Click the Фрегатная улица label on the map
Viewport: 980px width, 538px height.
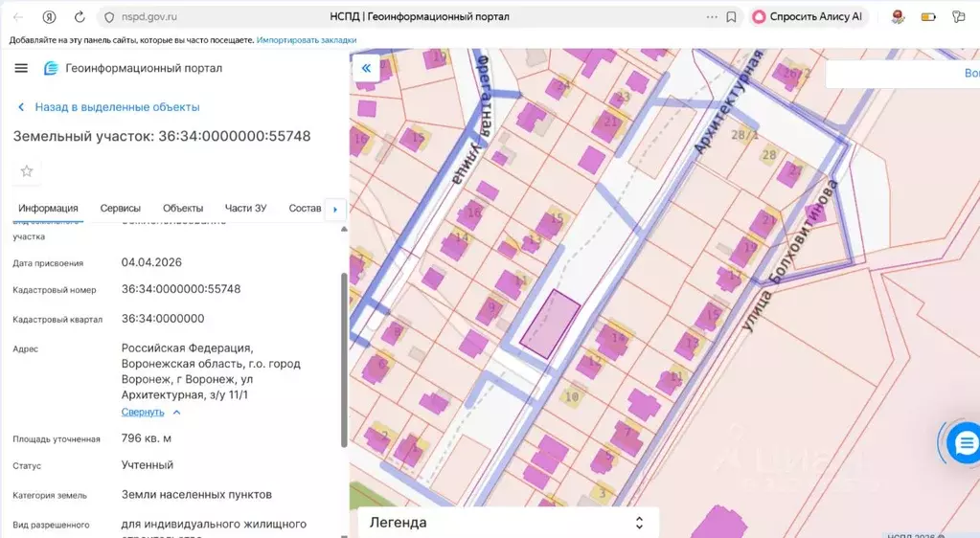pos(475,119)
